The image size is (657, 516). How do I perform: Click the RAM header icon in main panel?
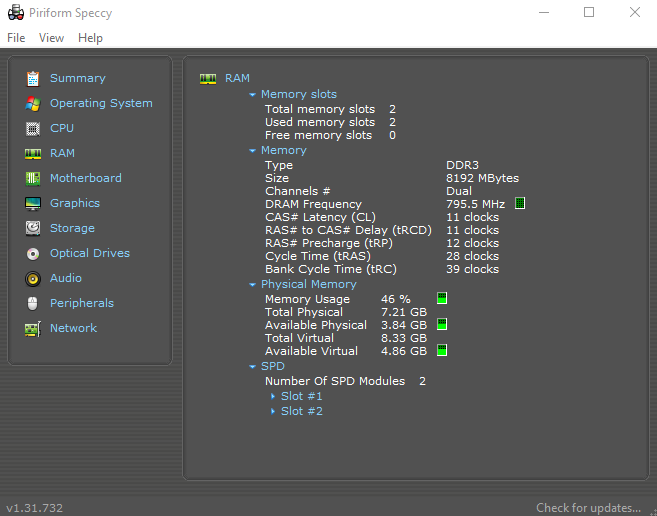208,78
